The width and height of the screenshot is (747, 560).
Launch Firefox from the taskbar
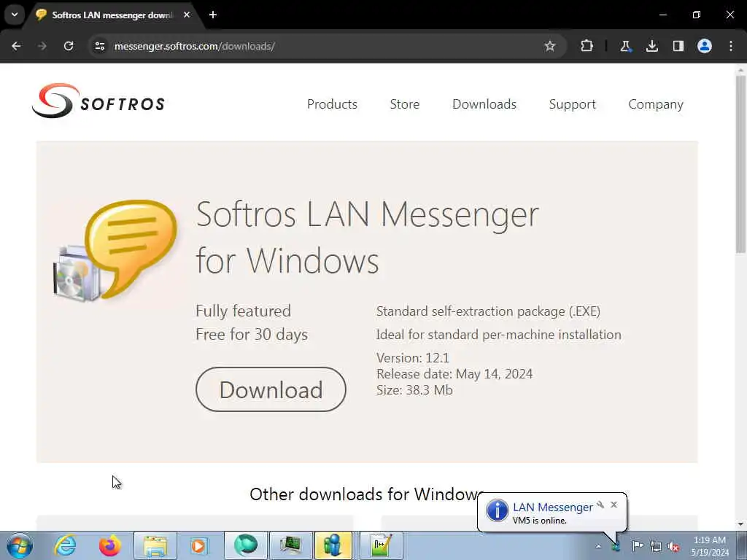tap(109, 545)
